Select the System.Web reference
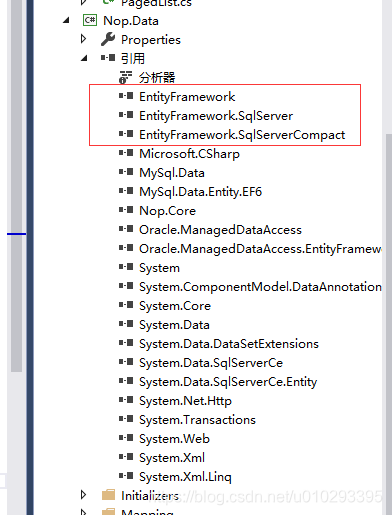The height and width of the screenshot is (515, 392). pos(174,439)
